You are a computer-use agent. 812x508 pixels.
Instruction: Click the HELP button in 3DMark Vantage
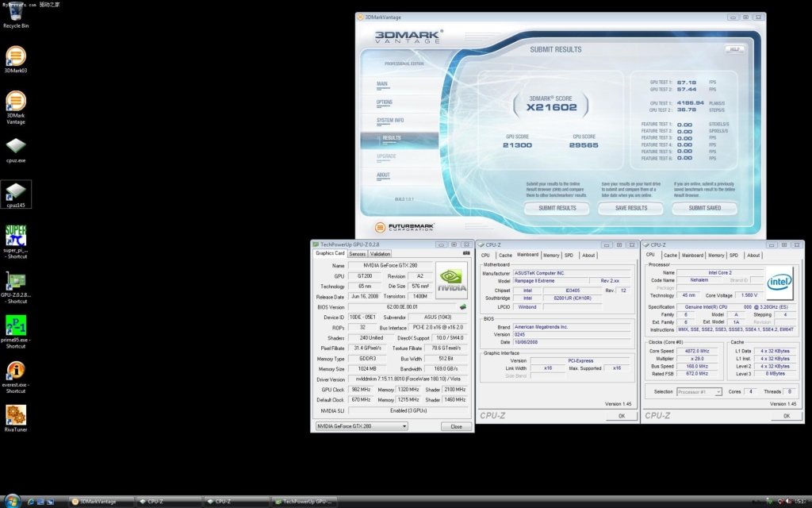tap(734, 49)
